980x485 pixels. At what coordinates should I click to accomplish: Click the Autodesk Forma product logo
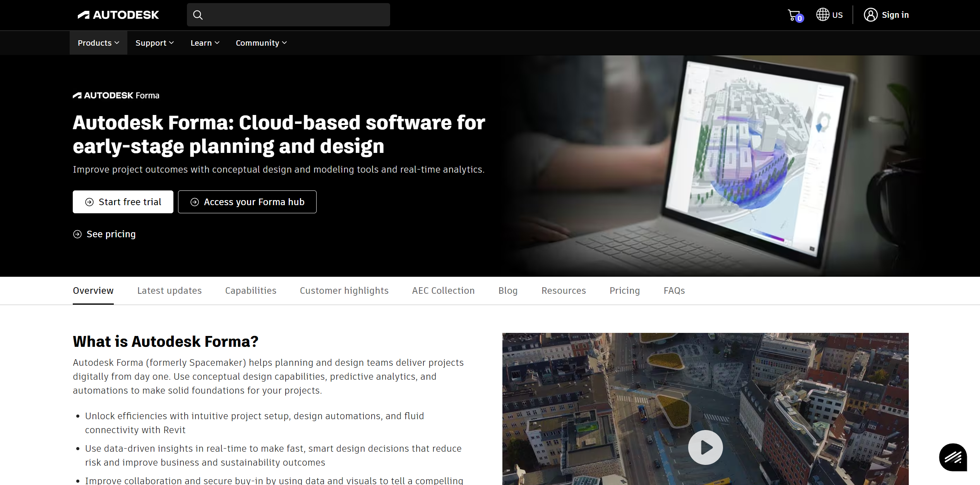tap(116, 95)
